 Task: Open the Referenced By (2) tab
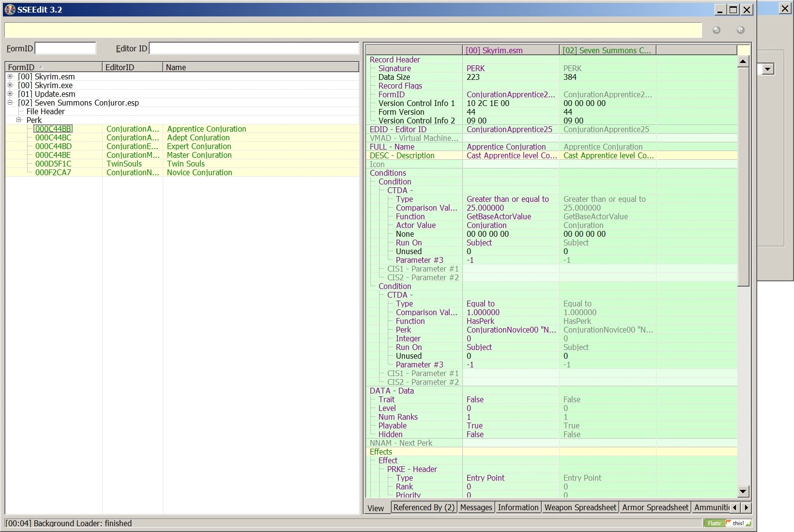click(x=424, y=507)
